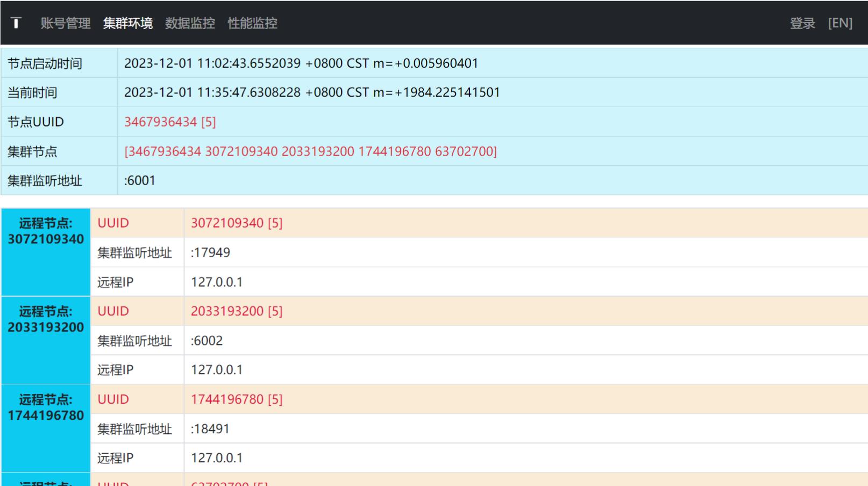This screenshot has height=486, width=868.
Task: Go to the 数据监控 page
Action: click(x=190, y=23)
